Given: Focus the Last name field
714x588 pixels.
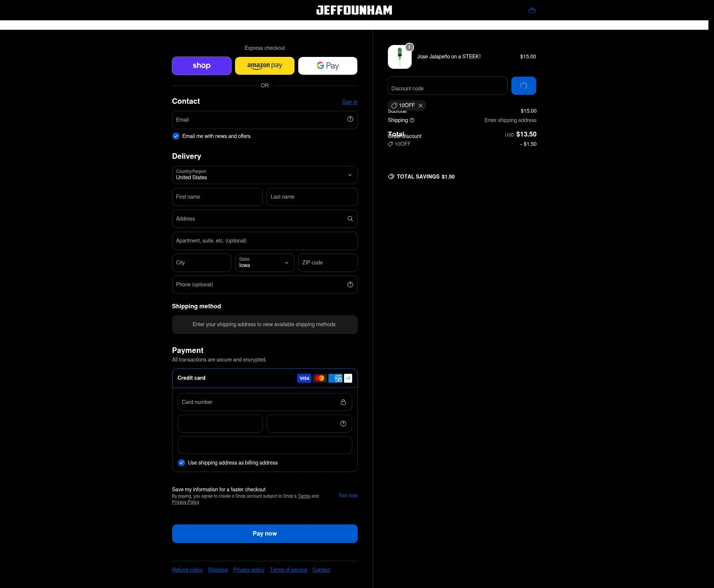Looking at the screenshot, I should click(312, 197).
